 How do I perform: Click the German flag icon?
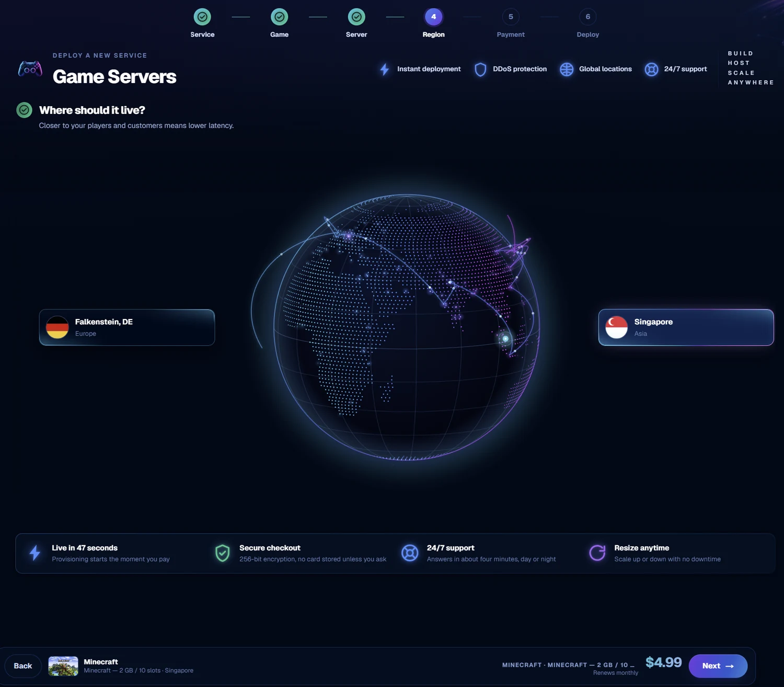[x=57, y=327]
